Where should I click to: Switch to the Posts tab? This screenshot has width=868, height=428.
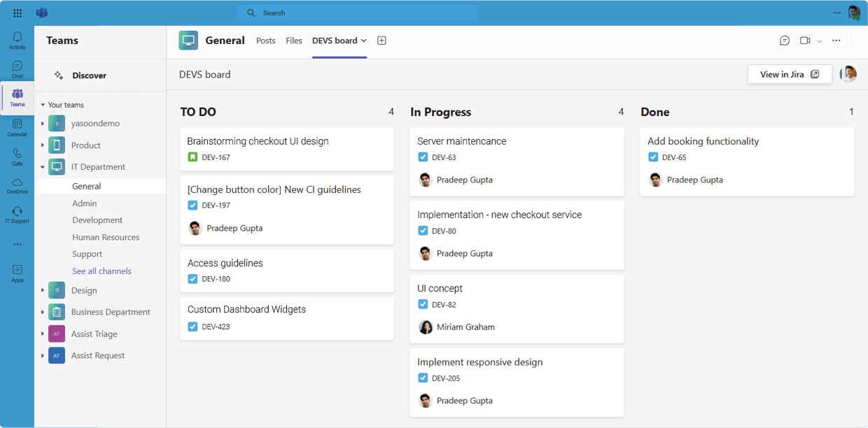point(266,41)
